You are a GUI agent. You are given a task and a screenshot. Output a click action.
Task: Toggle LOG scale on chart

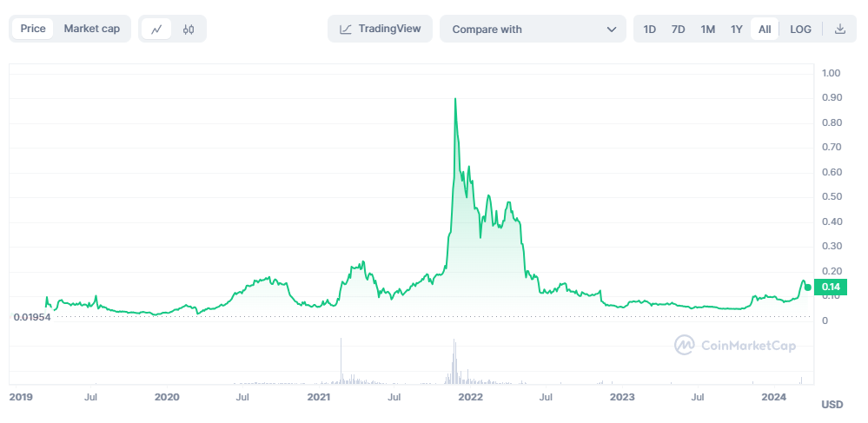click(x=800, y=29)
